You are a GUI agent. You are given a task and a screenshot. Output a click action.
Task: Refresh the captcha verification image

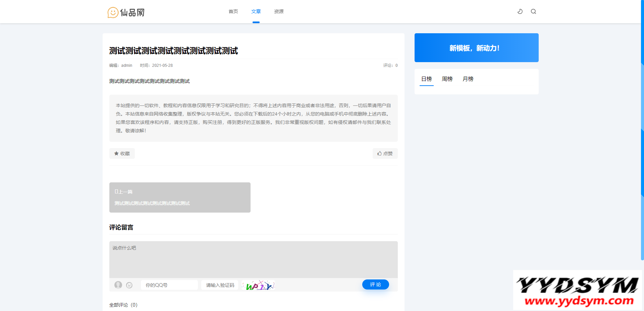(258, 285)
